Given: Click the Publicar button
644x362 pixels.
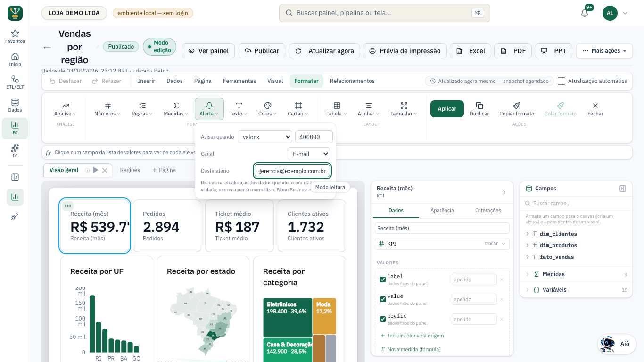Looking at the screenshot, I should tap(262, 51).
